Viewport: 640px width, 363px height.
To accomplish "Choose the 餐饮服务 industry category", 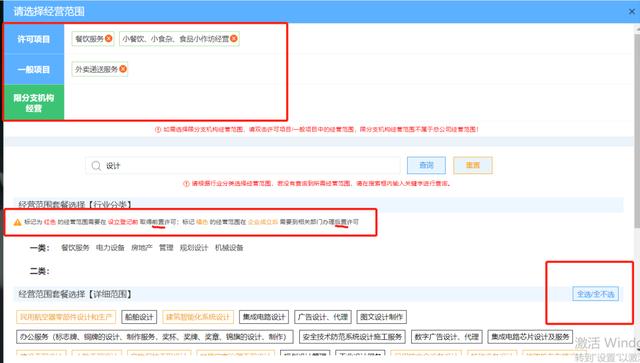I will tap(75, 247).
